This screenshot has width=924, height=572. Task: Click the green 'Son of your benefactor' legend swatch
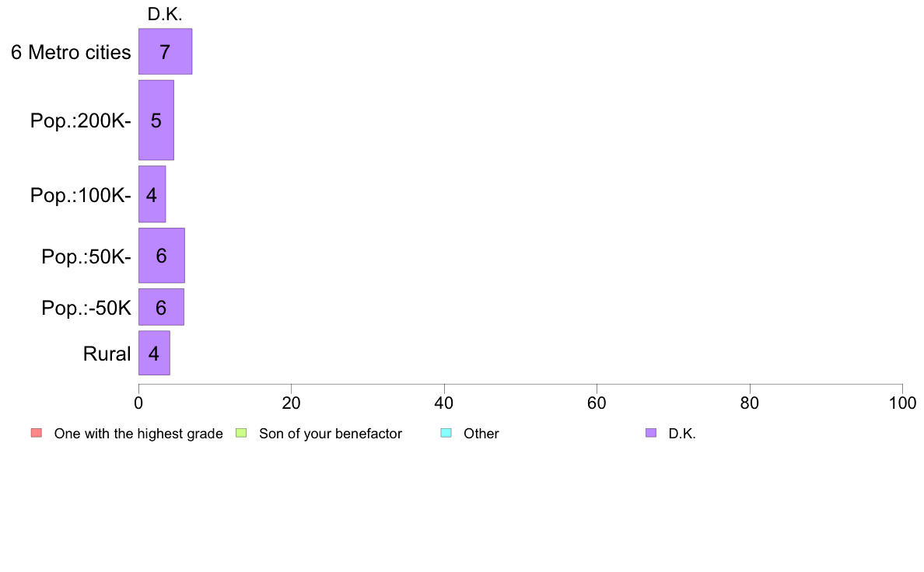pos(241,433)
